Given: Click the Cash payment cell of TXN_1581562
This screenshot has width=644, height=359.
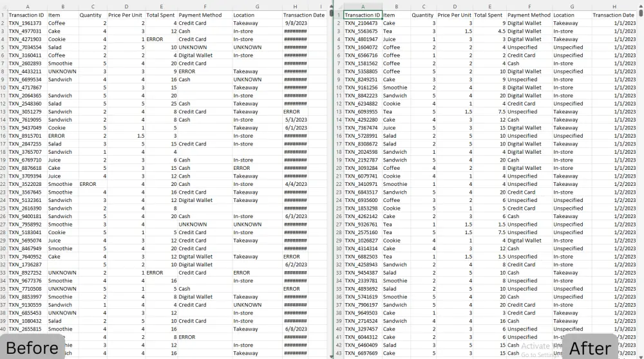Looking at the screenshot, I should point(529,64).
